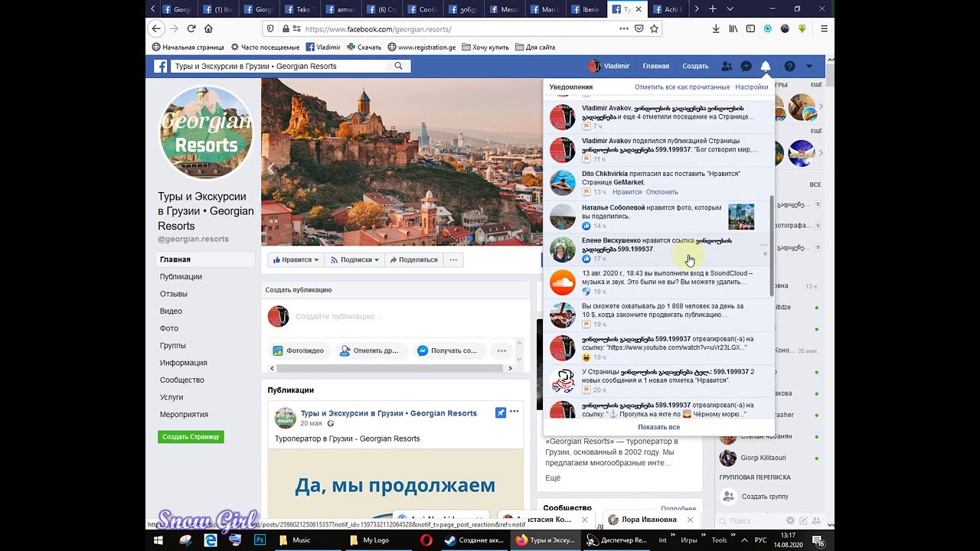This screenshot has height=551, width=980.
Task: Open more post options dots in composer
Action: coord(501,350)
